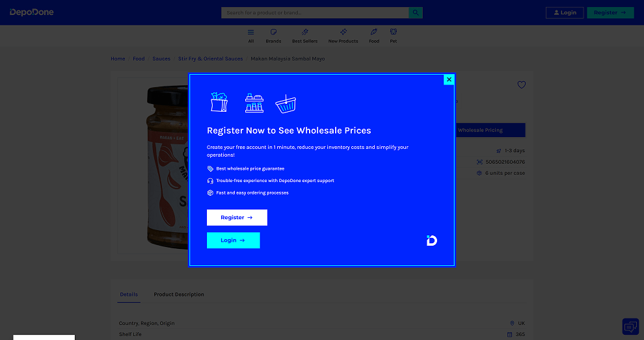Click the Register button in the popup
This screenshot has width=644, height=340.
[x=237, y=218]
